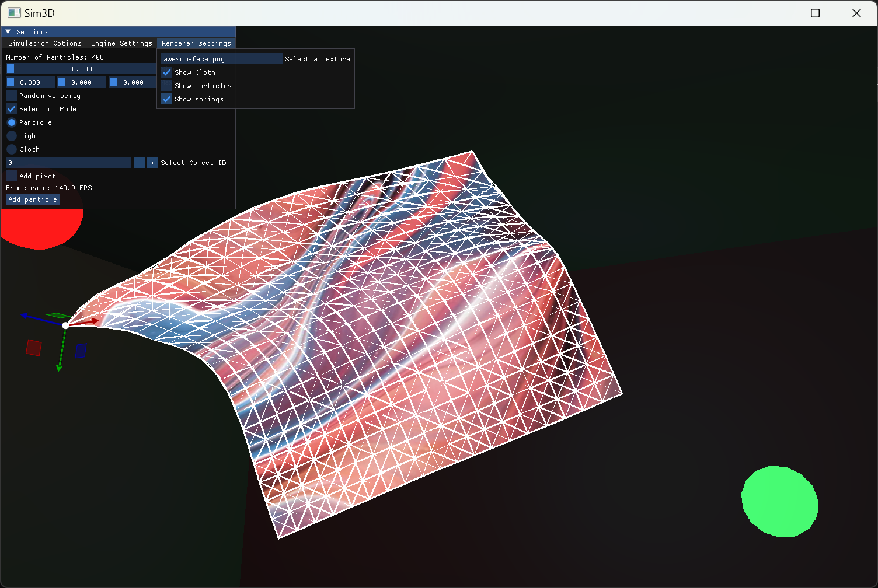Collapse the Settings panel triangle

tap(8, 32)
